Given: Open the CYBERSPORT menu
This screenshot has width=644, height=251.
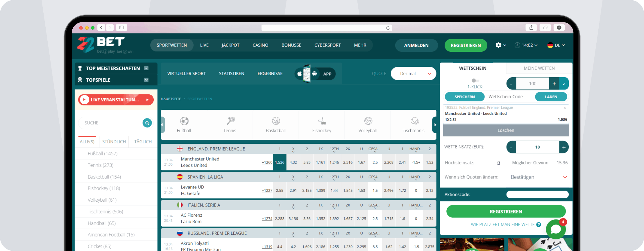Looking at the screenshot, I should [328, 45].
